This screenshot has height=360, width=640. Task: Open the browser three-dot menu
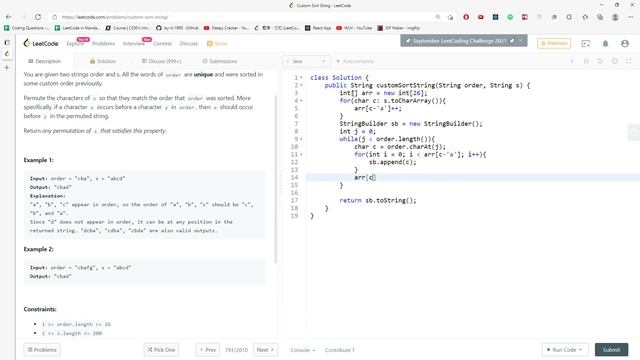[x=631, y=17]
